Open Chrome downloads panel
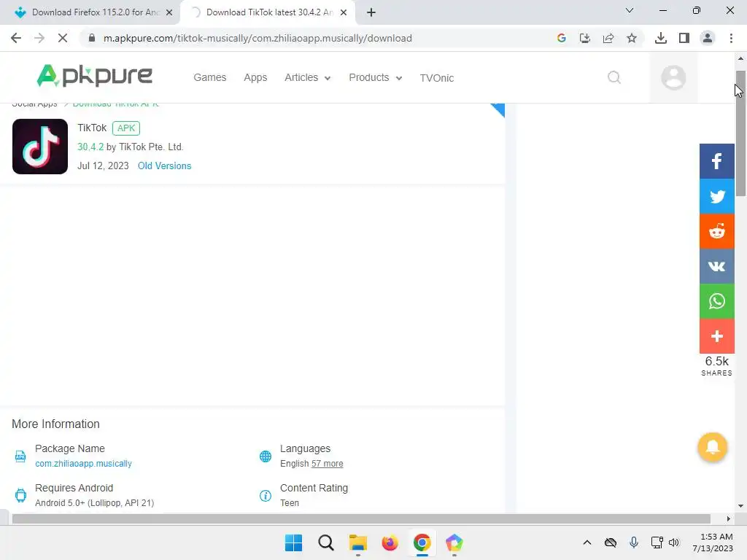 [x=660, y=38]
